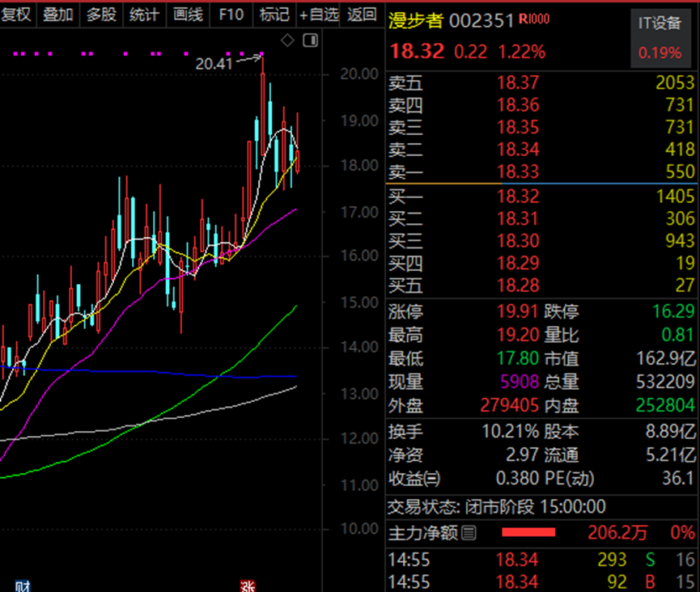
Task: Select the 卖五 price 18.37
Action: click(x=518, y=82)
